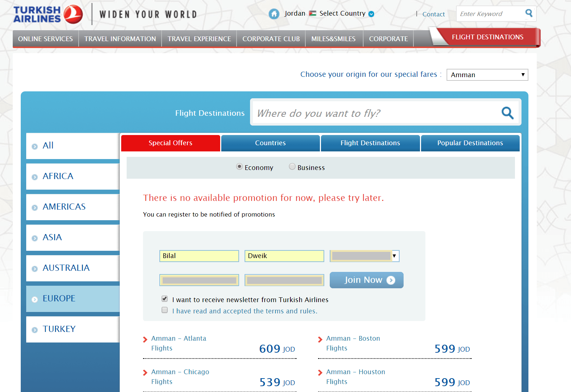Open the FLIGHT DESTINATIONS red tab
571x392 pixels.
click(x=487, y=37)
